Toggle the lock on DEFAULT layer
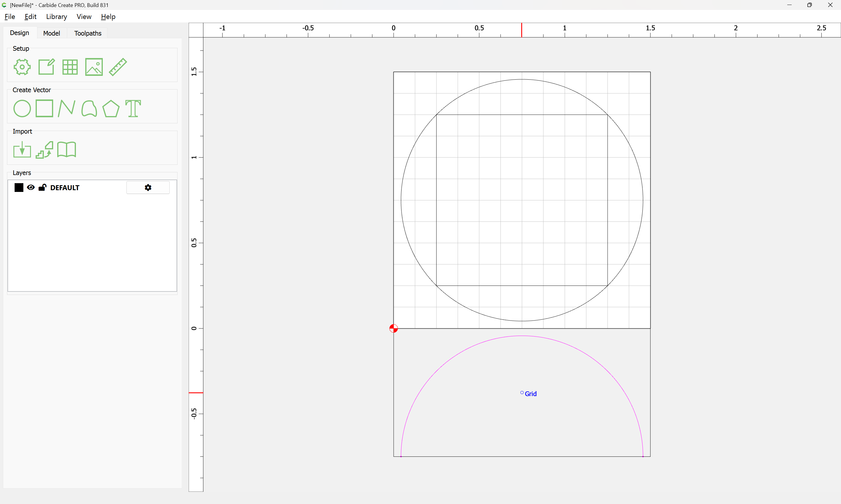 pos(43,188)
